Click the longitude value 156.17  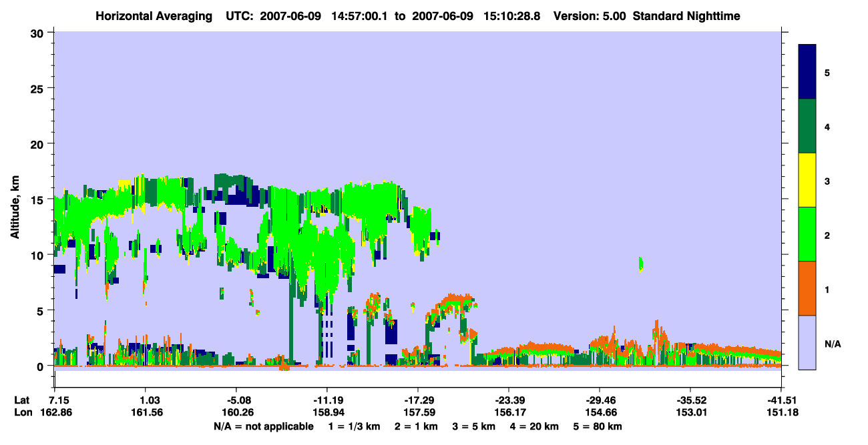(x=509, y=412)
